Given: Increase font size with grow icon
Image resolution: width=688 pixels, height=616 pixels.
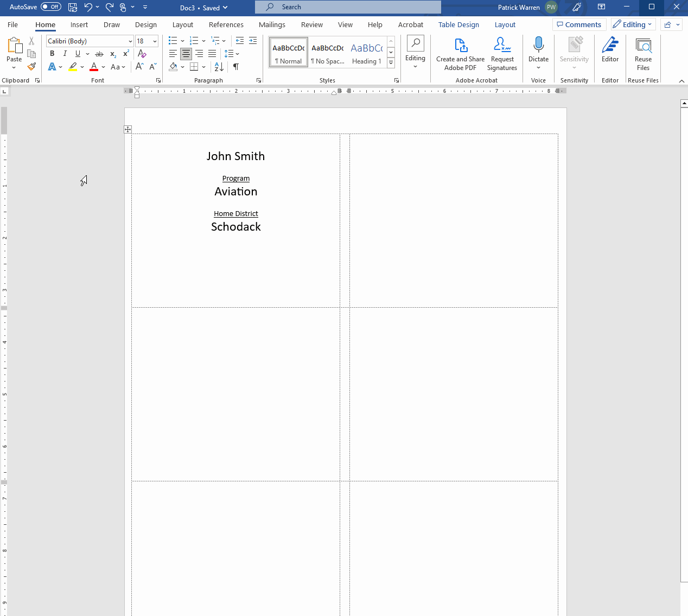Looking at the screenshot, I should pos(139,67).
